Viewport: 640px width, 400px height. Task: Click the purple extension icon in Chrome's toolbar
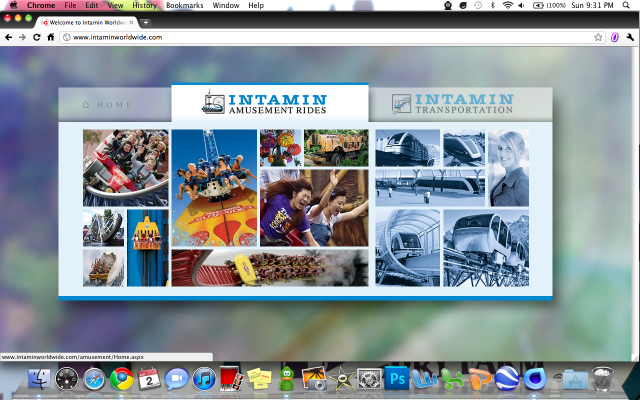[615, 37]
